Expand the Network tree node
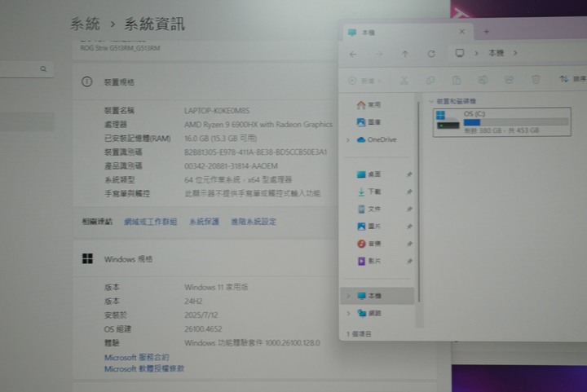The height and width of the screenshot is (392, 587). coord(348,313)
